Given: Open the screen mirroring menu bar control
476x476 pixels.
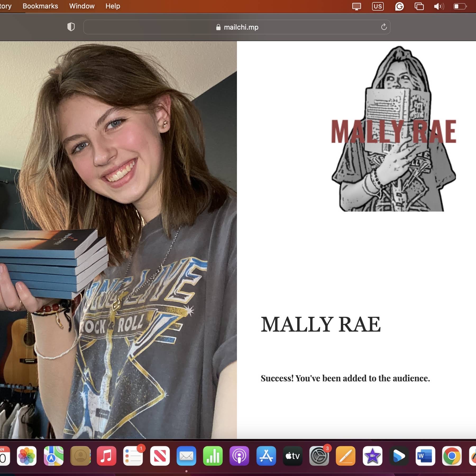Looking at the screenshot, I should click(x=356, y=6).
